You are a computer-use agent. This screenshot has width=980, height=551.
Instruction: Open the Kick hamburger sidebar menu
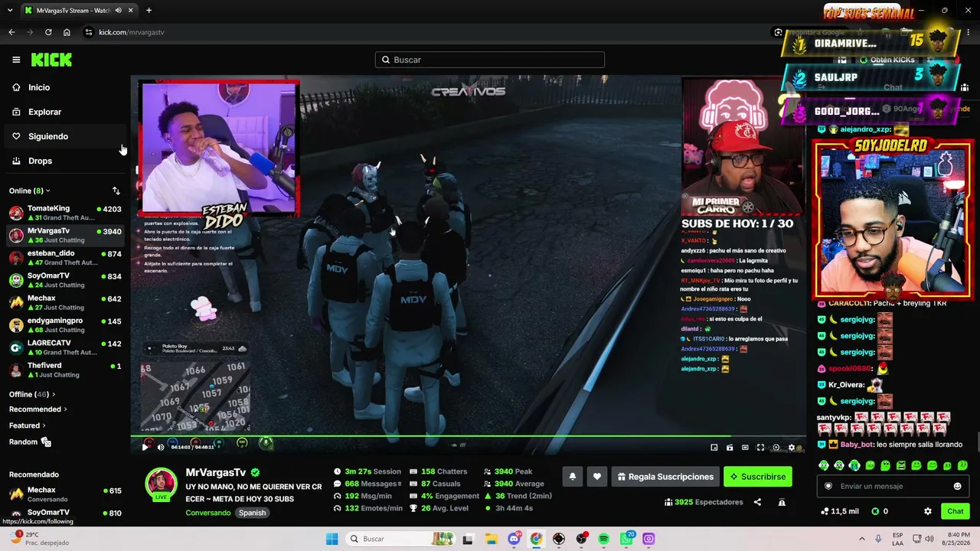pyautogui.click(x=16, y=60)
